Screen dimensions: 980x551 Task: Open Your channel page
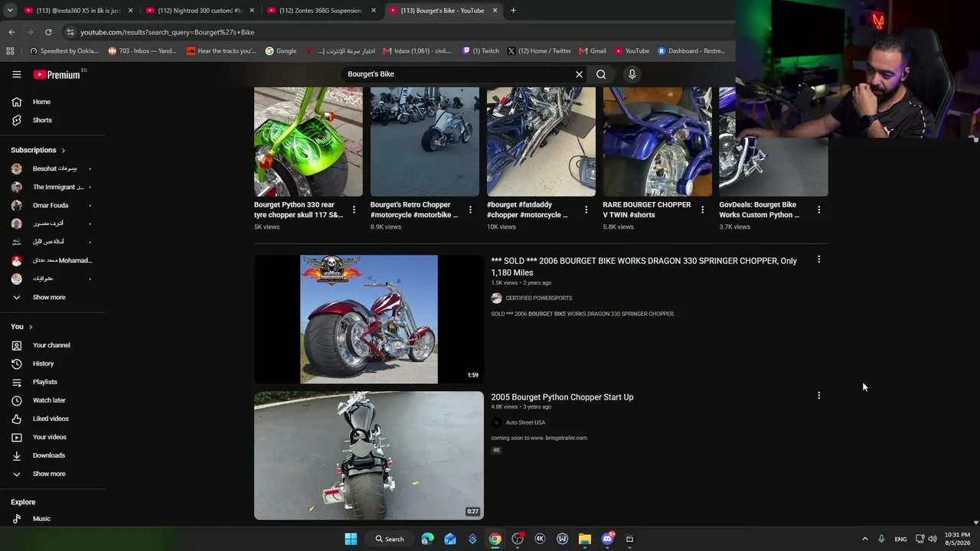coord(53,345)
